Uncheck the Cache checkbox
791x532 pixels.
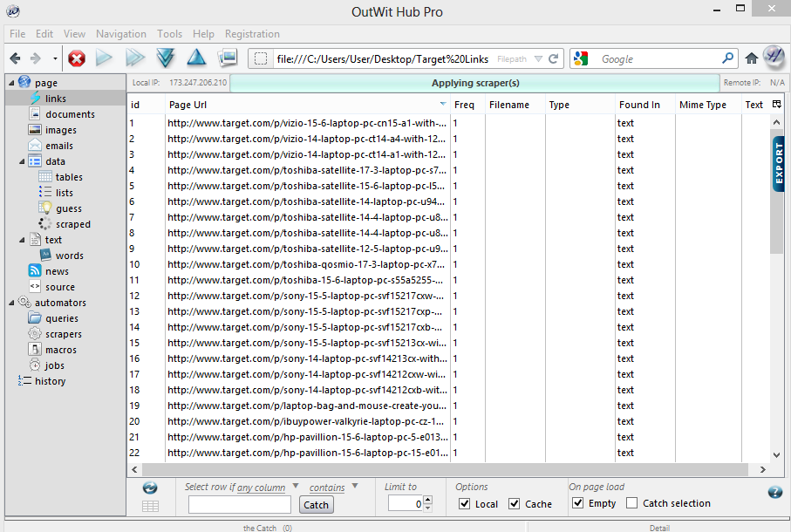coord(515,503)
